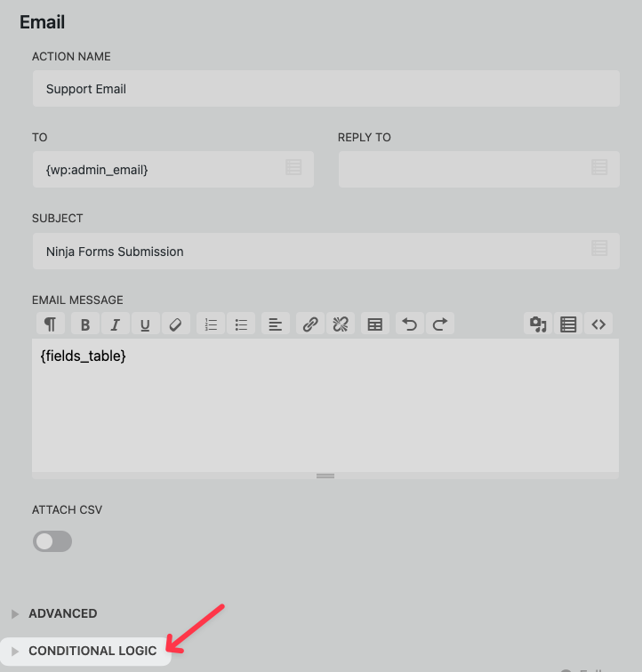Redo the last editor change
This screenshot has width=642, height=672.
pyautogui.click(x=439, y=324)
